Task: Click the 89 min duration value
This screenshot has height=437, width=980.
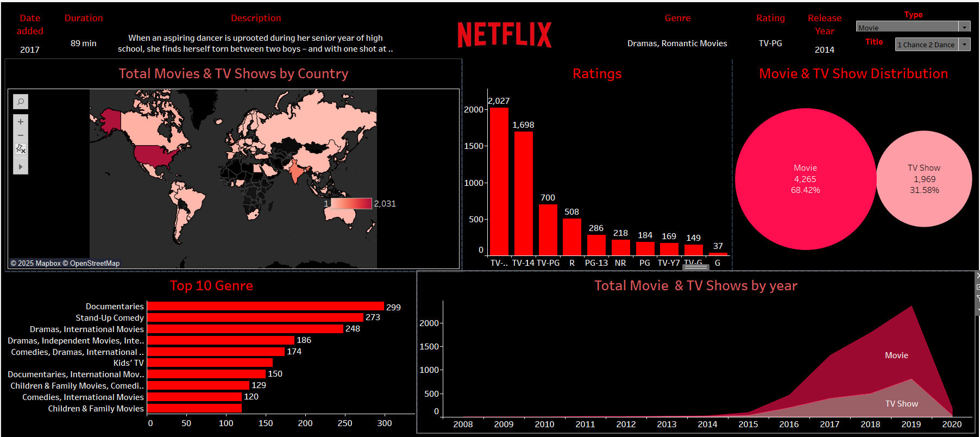Action: coord(84,43)
